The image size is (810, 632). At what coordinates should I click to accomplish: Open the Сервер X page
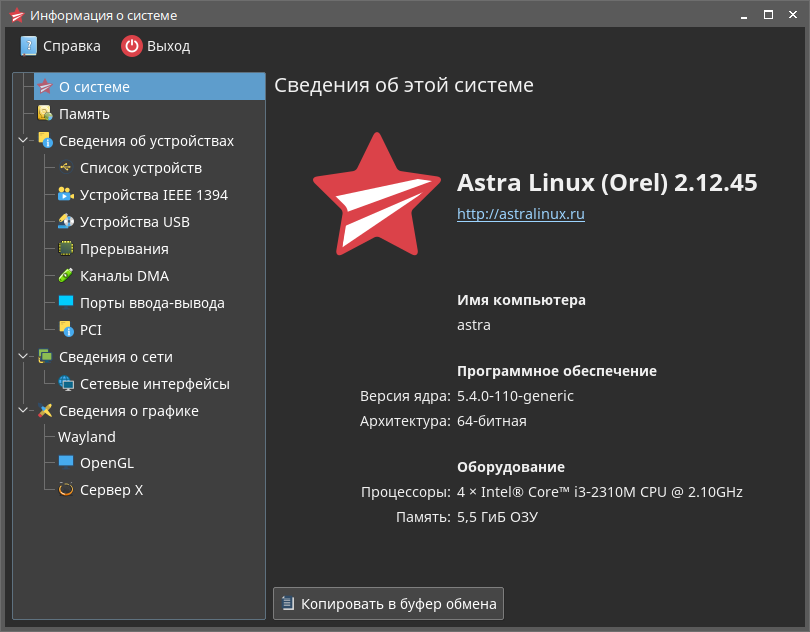coord(111,489)
